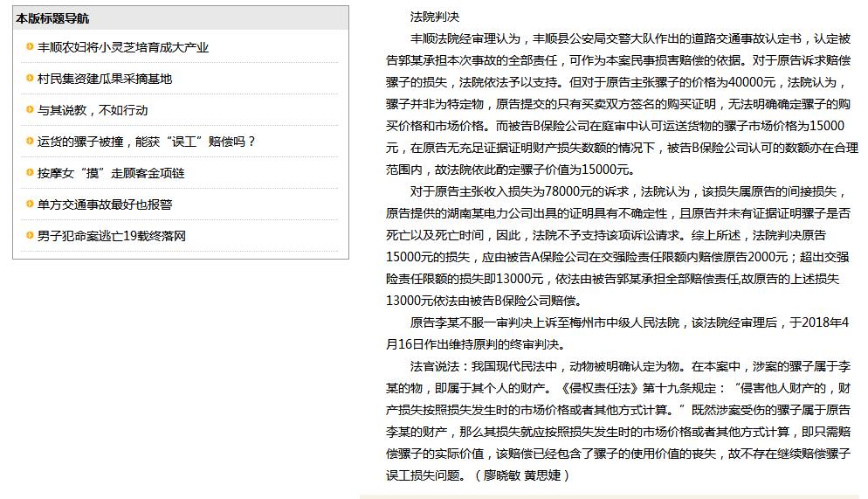Open article 按摩女"摸"走顾客金项链
Image resolution: width=868 pixels, height=499 pixels.
pos(111,173)
